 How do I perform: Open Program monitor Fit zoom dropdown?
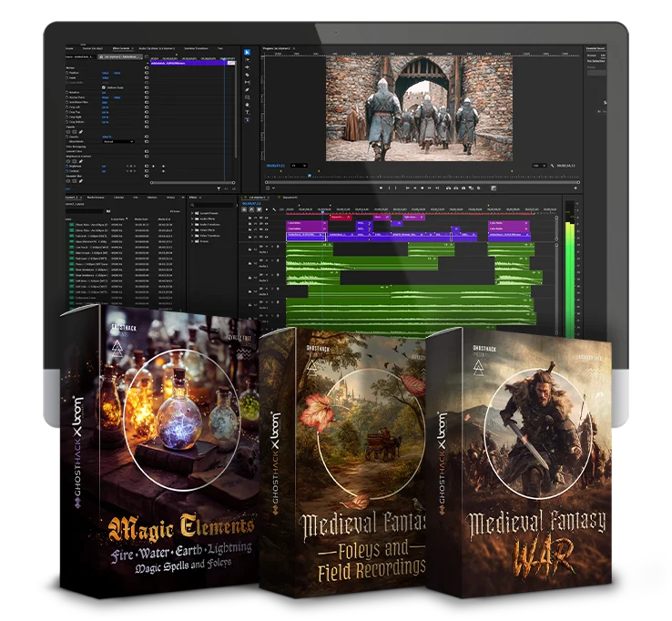coord(300,166)
